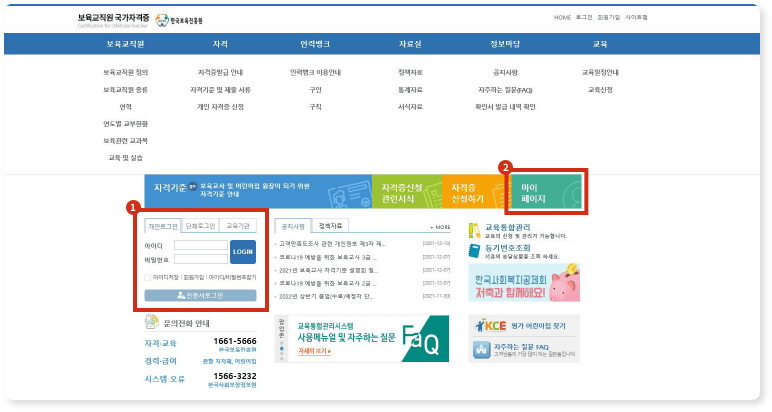Image resolution: width=772 pixels, height=412 pixels.
Task: Open submenu 보육교직원 종류
Action: pos(125,90)
